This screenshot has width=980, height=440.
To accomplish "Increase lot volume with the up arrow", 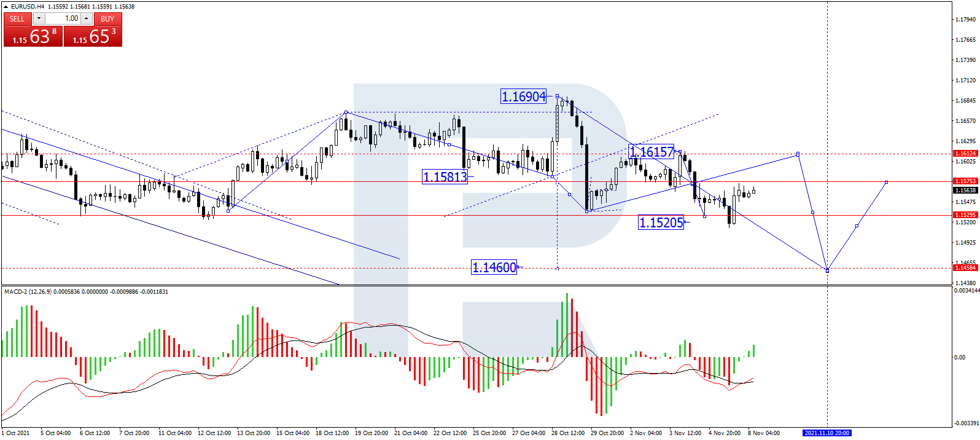I will 87,18.
